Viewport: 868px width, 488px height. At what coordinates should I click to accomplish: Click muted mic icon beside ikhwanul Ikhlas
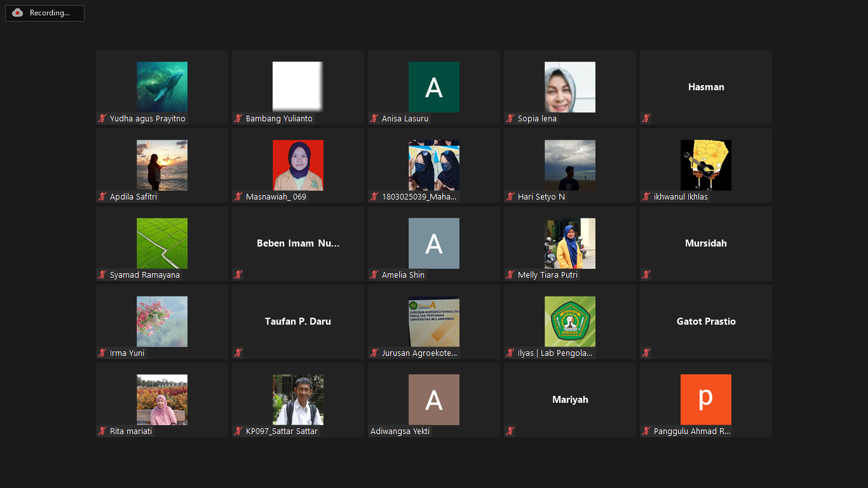(646, 196)
